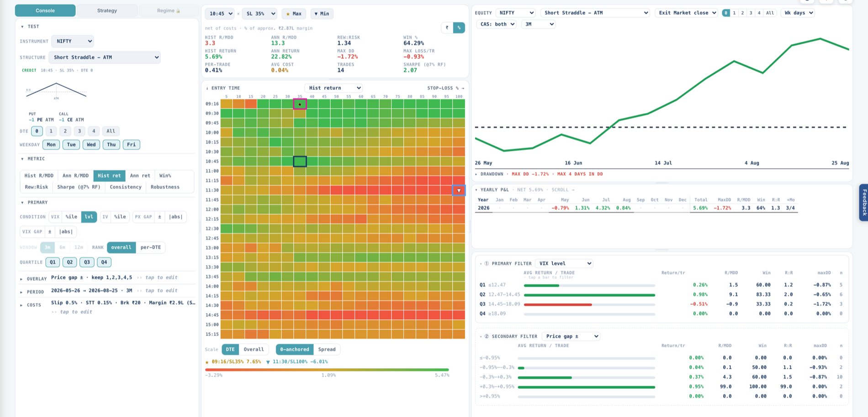Open the Equity NIFTY dropdown
Image resolution: width=868 pixels, height=417 pixels.
click(x=516, y=13)
